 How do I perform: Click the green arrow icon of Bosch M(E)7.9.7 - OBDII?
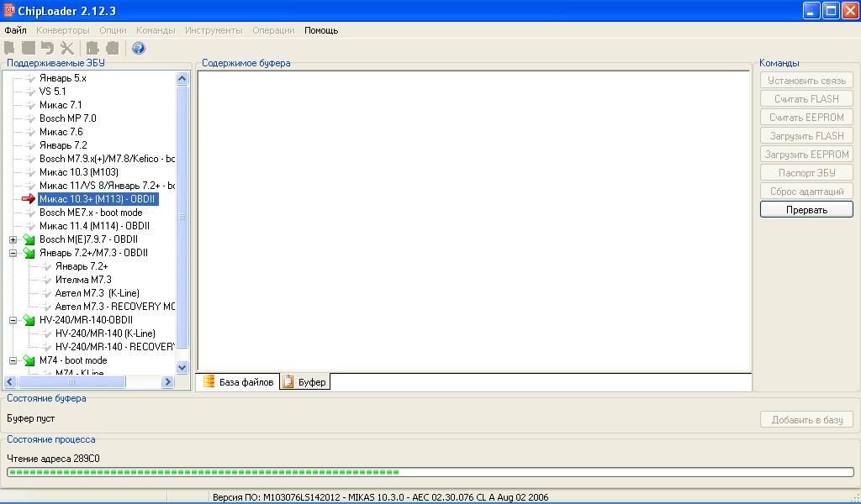(x=29, y=239)
